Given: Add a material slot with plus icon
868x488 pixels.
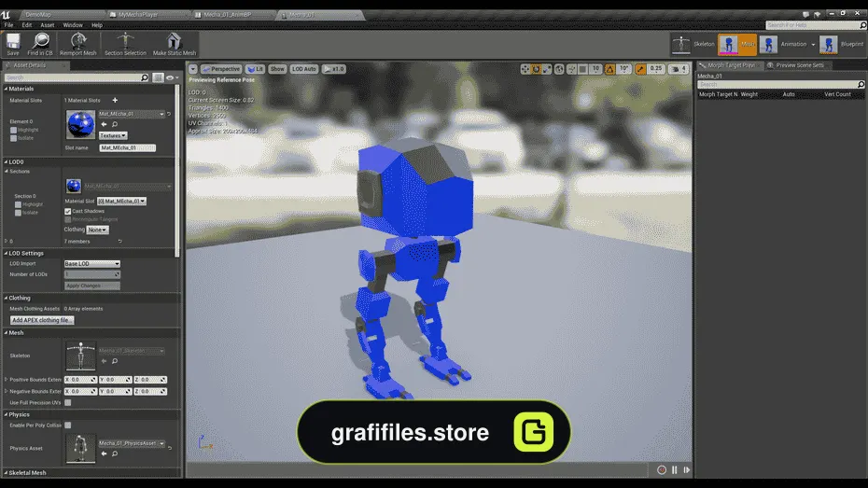Looking at the screenshot, I should [115, 100].
